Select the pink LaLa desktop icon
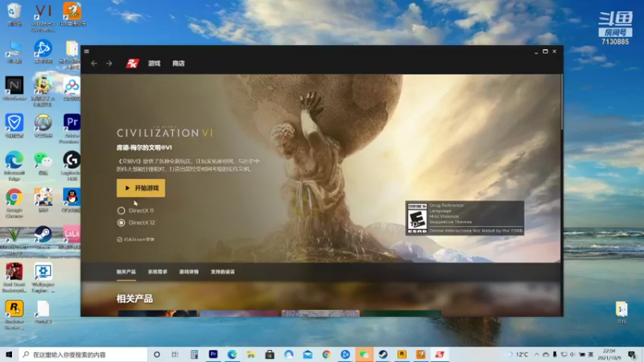 pyautogui.click(x=72, y=237)
